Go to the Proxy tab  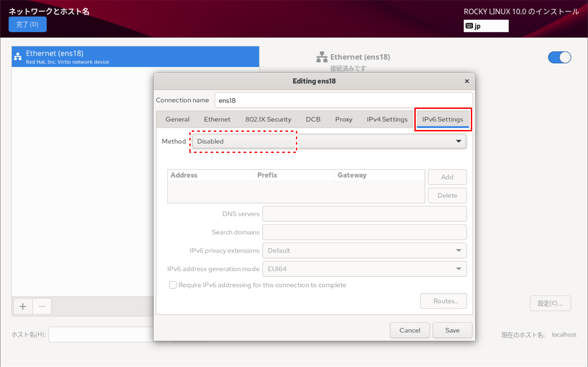click(344, 119)
